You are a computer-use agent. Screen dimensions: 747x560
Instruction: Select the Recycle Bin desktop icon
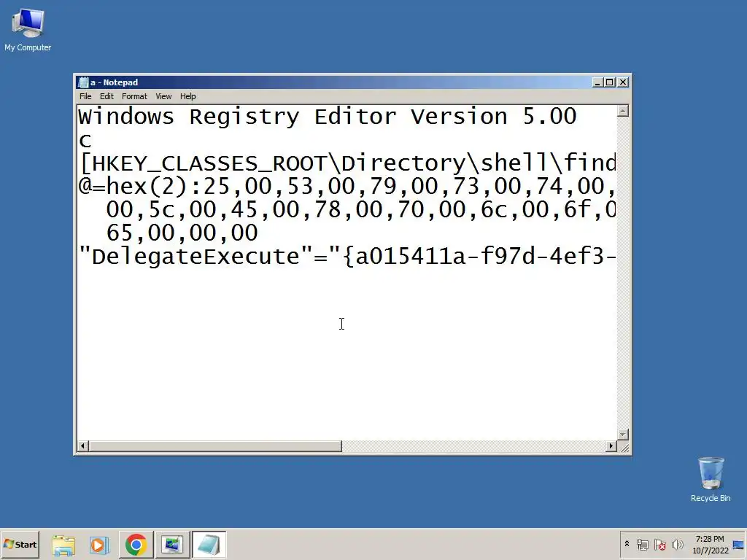point(711,479)
